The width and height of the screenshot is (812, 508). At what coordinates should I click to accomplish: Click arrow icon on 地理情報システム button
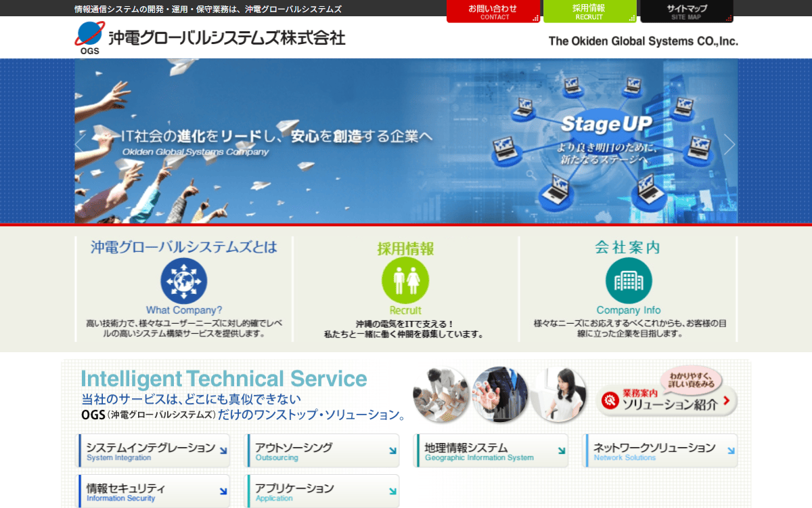pyautogui.click(x=562, y=451)
